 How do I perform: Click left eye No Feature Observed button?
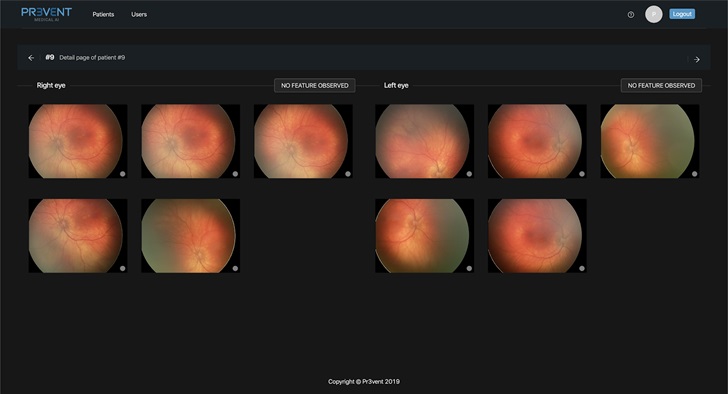(x=661, y=85)
